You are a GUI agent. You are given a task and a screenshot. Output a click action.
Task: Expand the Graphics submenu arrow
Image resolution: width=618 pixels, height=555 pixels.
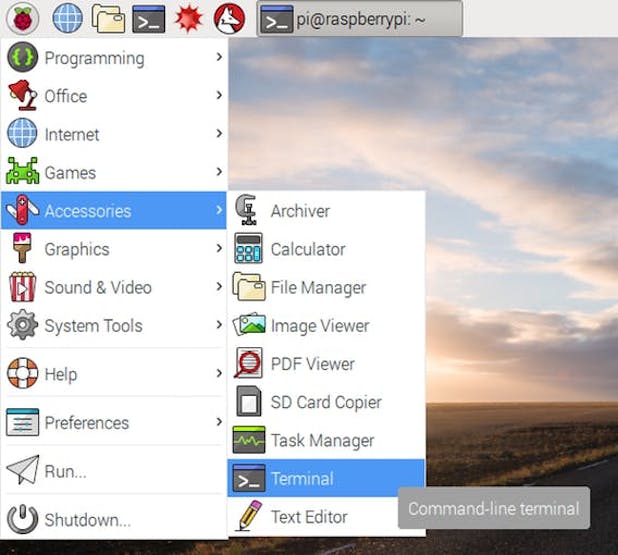[219, 248]
